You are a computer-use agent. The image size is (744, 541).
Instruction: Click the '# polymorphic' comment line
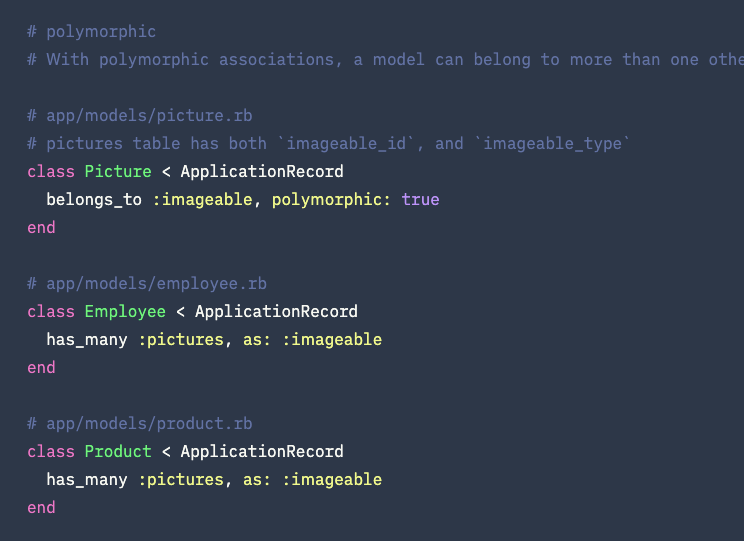point(92,32)
